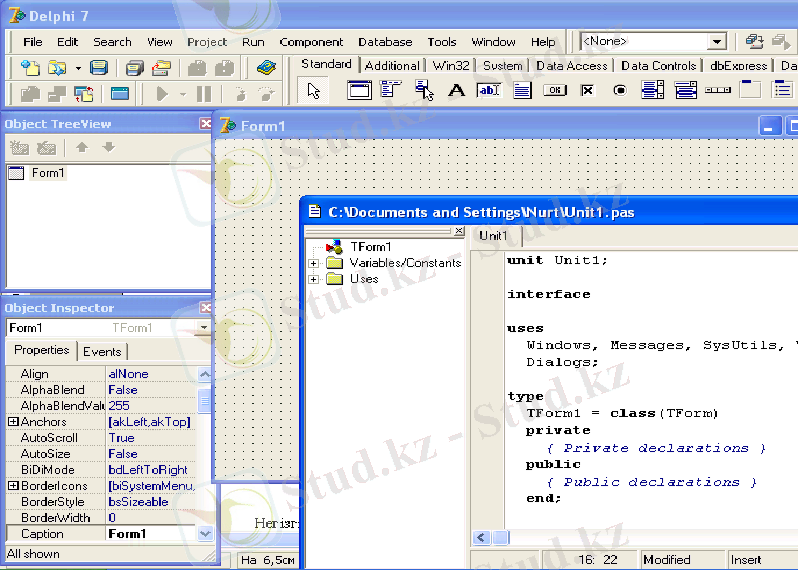The width and height of the screenshot is (798, 570).
Task: Open the Additional component palette tab
Action: (392, 66)
